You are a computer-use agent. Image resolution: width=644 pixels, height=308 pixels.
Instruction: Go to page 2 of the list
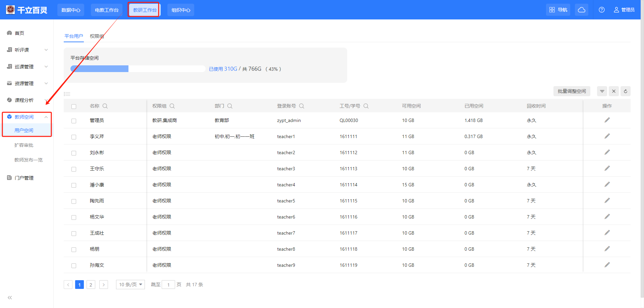pos(91,285)
